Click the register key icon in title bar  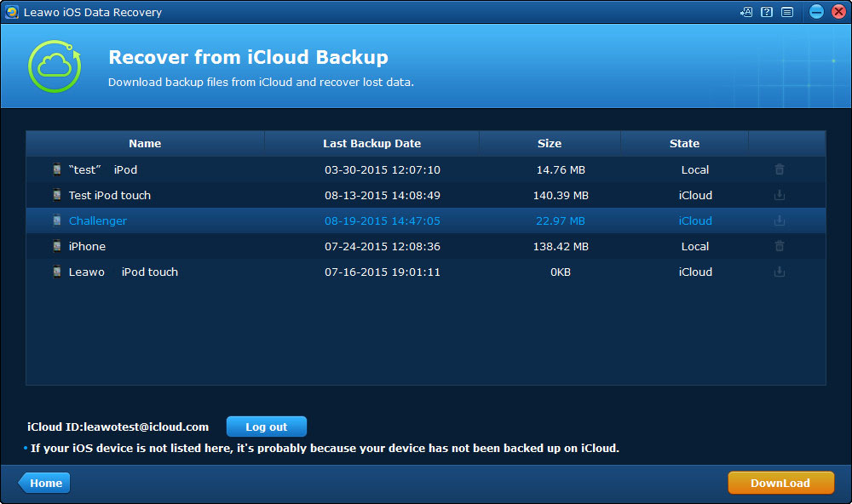746,12
